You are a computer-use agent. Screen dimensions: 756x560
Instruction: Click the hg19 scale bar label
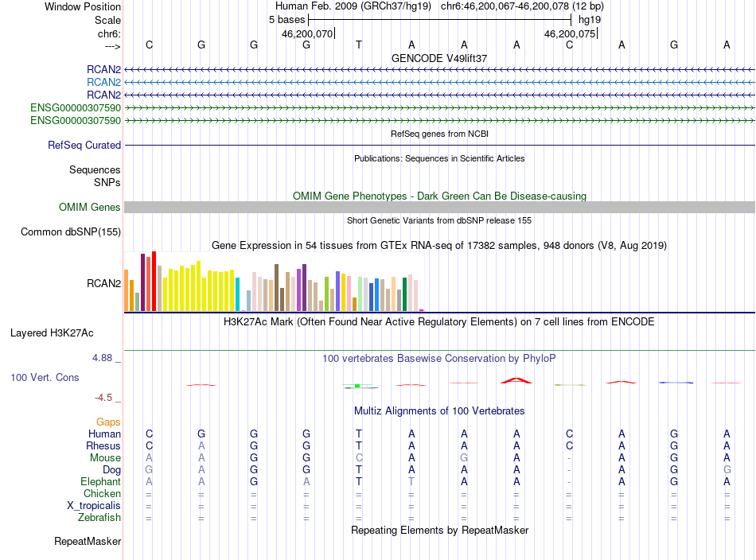point(590,20)
